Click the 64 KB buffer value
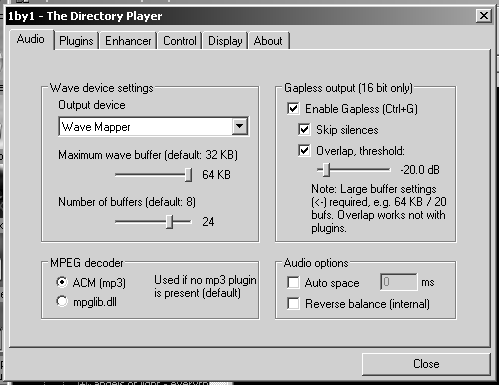The width and height of the screenshot is (499, 385). pos(216,175)
